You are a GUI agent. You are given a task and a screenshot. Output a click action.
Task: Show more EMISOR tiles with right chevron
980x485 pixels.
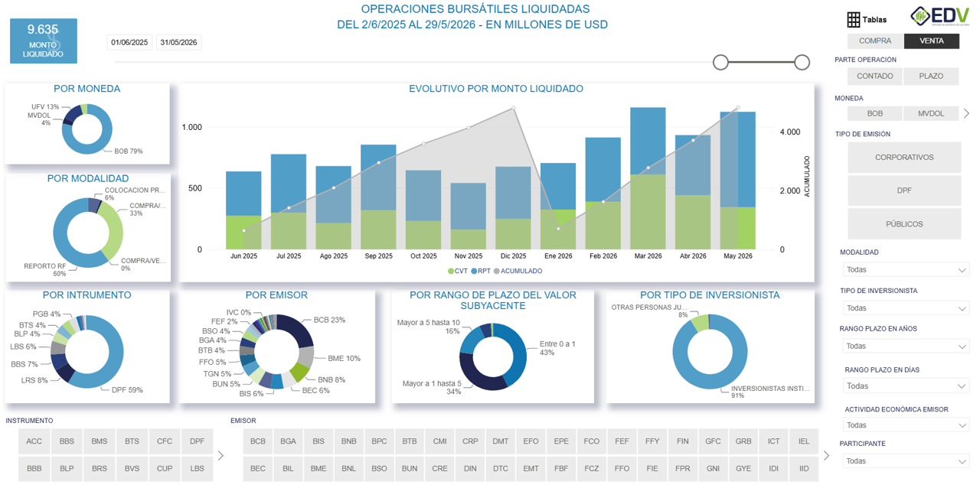825,455
